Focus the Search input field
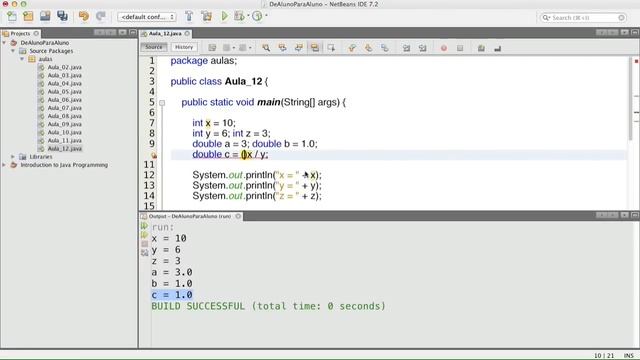Screen dimensions: 640x360 [x=583, y=18]
